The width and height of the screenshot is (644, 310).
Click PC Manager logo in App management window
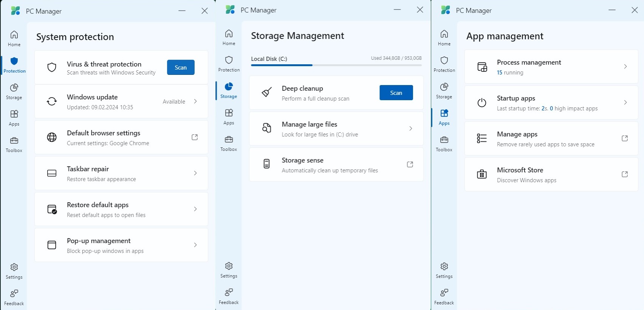[x=446, y=10]
